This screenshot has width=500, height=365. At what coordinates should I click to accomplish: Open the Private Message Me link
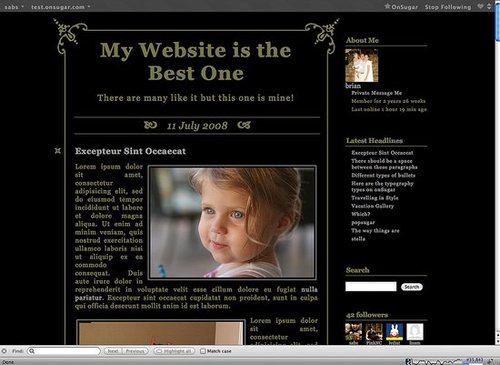pos(376,93)
